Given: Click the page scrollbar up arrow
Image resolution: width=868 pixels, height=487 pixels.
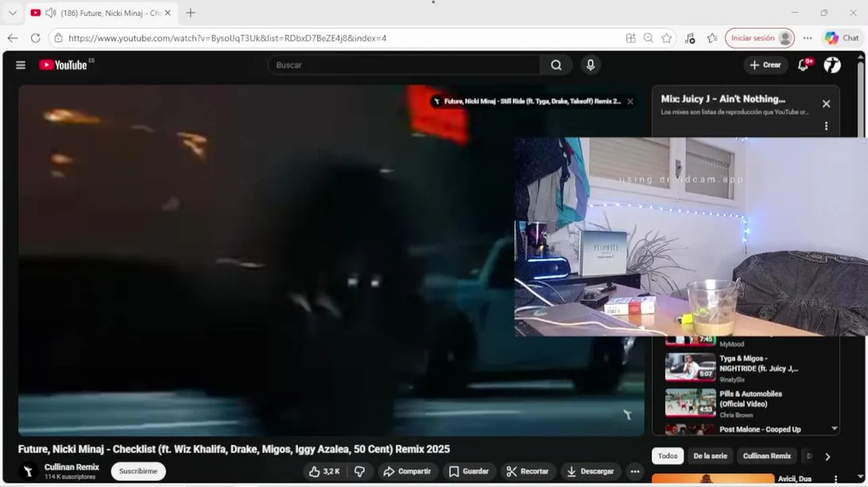Looking at the screenshot, I should 861,56.
